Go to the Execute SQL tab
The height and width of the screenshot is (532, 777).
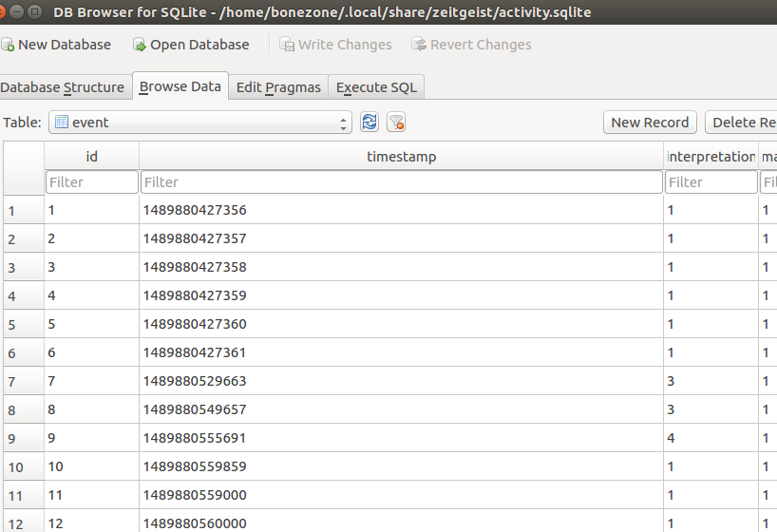click(376, 87)
